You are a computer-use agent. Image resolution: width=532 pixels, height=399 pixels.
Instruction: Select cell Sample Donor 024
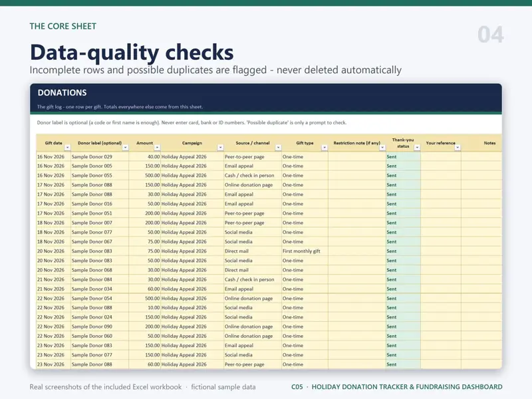pos(100,317)
